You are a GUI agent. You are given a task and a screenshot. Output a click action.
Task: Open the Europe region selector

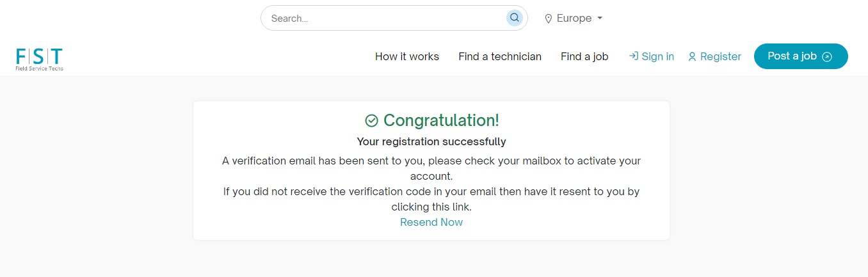point(574,18)
